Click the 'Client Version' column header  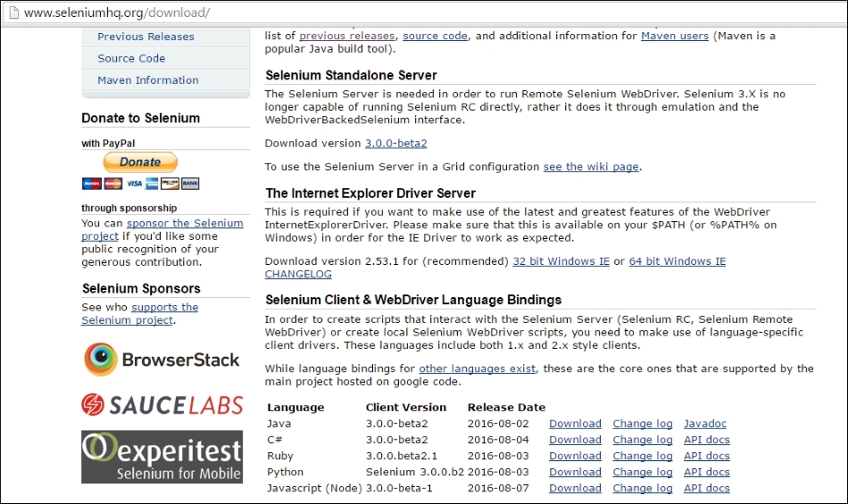click(405, 408)
